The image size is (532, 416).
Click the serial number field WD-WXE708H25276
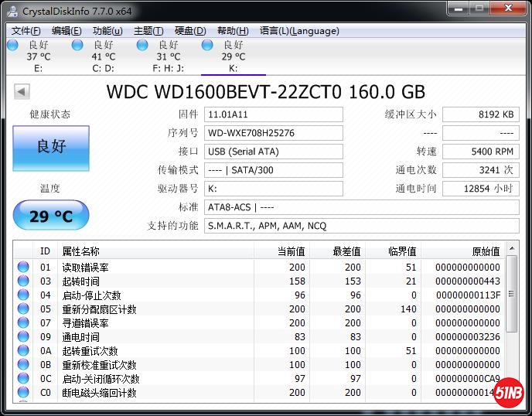click(x=274, y=133)
